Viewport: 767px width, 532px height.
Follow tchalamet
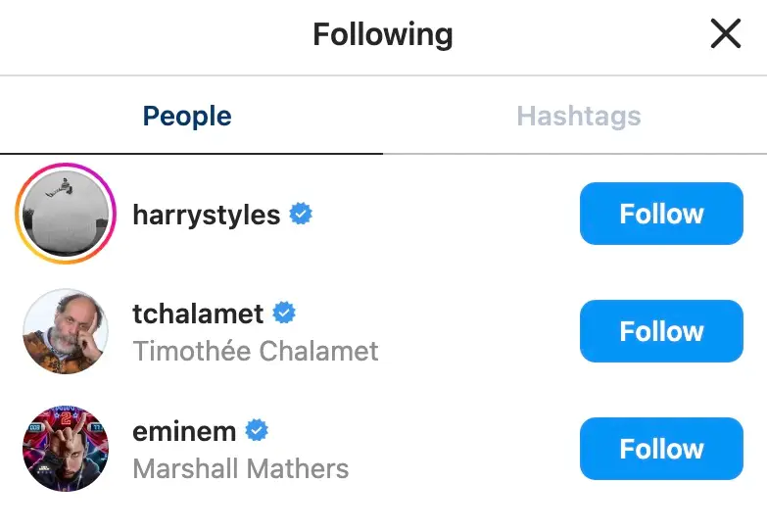coord(661,331)
